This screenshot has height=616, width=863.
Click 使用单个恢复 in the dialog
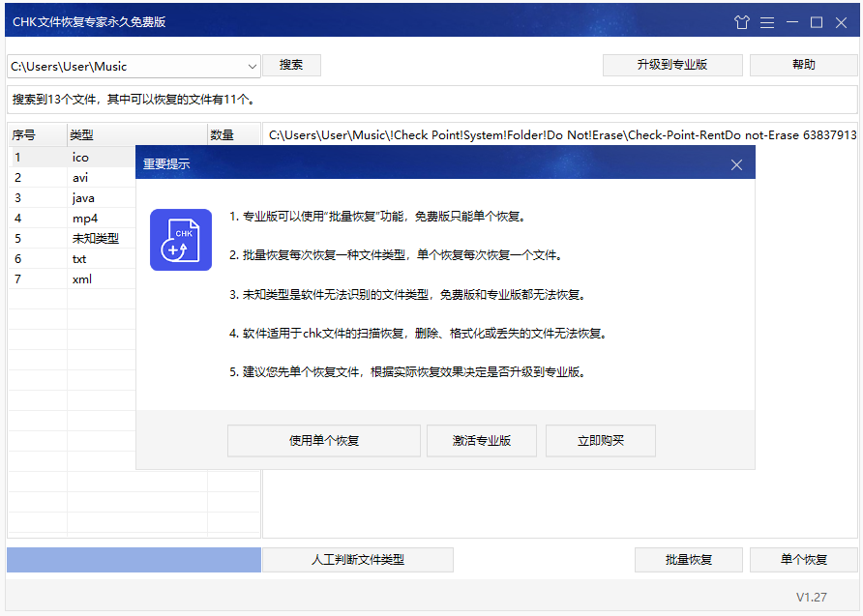(x=323, y=440)
